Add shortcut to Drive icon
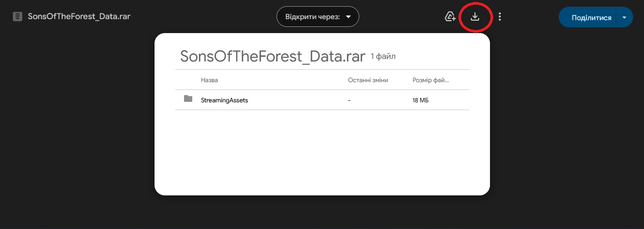 pos(450,17)
